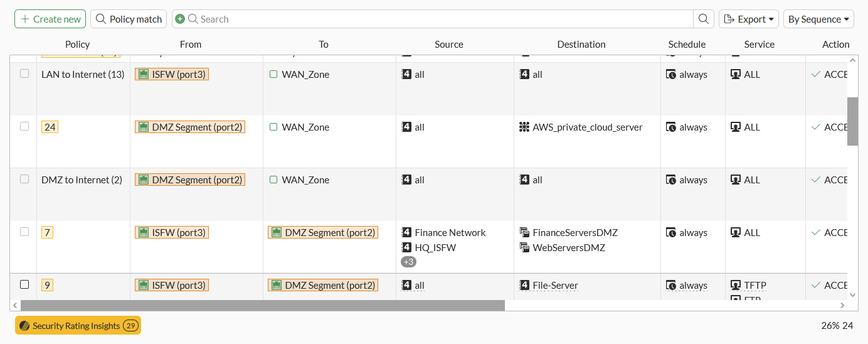Viewport: 868px width, 344px height.
Task: Click the Security Rating Insights icon
Action: click(24, 326)
